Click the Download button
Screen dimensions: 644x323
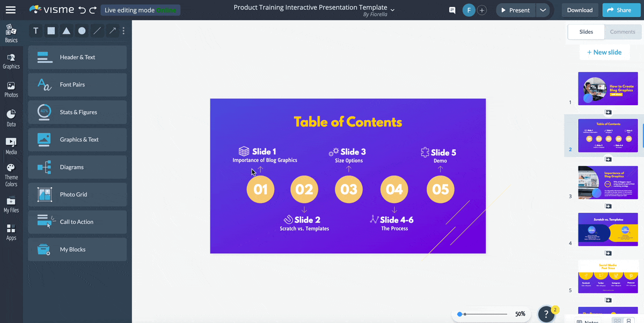pyautogui.click(x=580, y=10)
